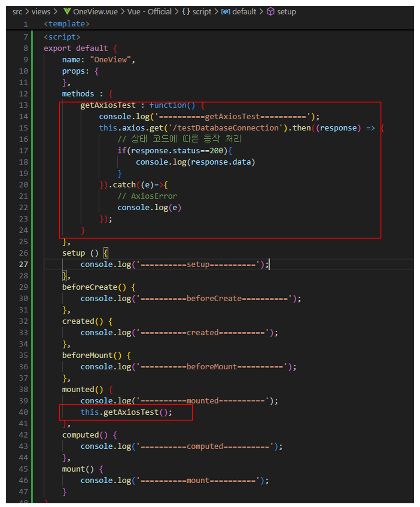Click '.catch((e)=>{' on line 20
The height and width of the screenshot is (507, 420).
pyautogui.click(x=138, y=185)
